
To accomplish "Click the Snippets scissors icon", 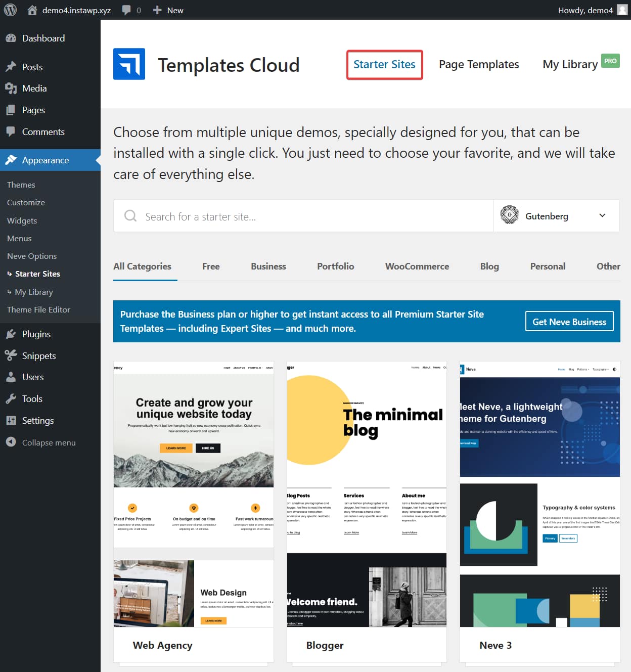I will 11,356.
